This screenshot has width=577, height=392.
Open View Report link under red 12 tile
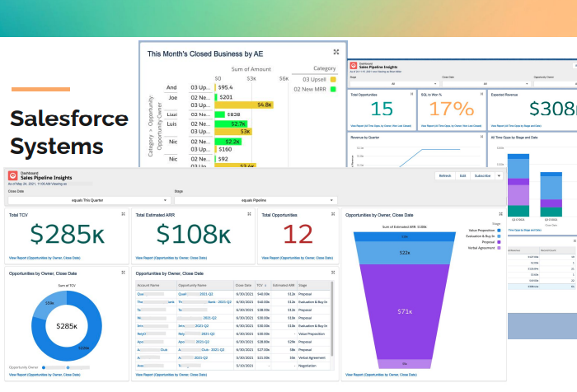(x=298, y=258)
